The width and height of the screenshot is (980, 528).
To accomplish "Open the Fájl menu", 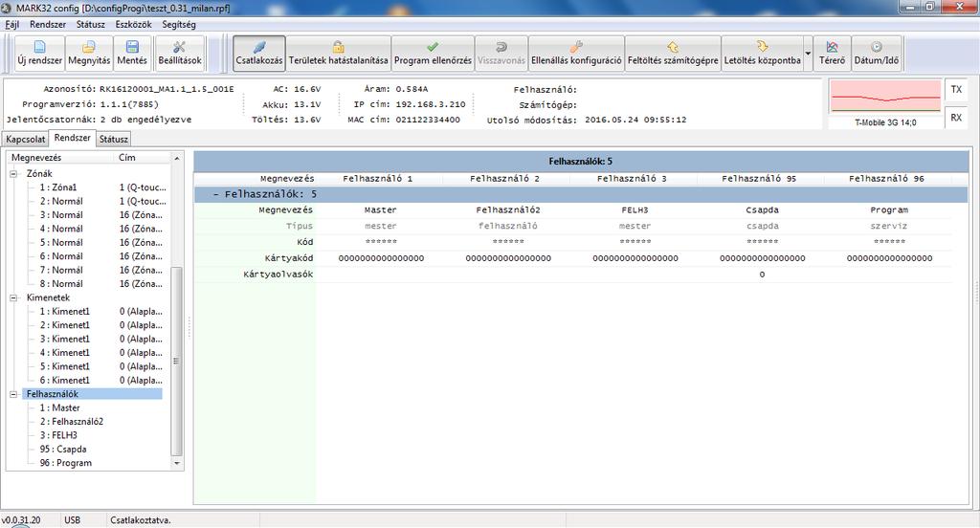I will [x=11, y=24].
